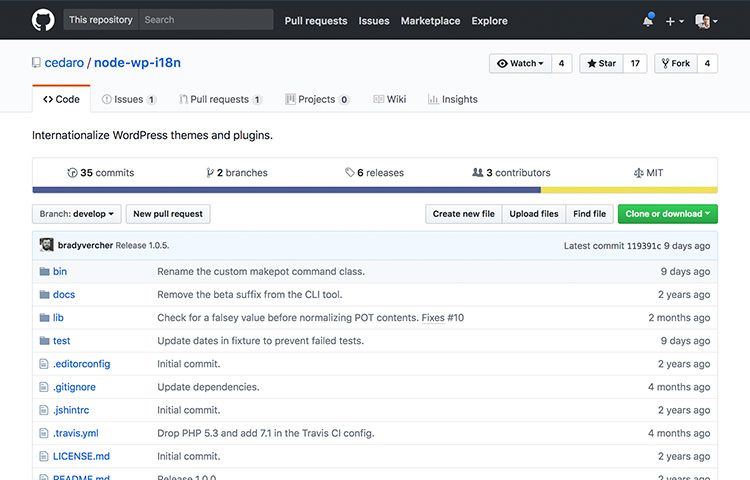Image resolution: width=750 pixels, height=480 pixels.
Task: Fork the node-wp-i18n repository
Action: [x=676, y=63]
